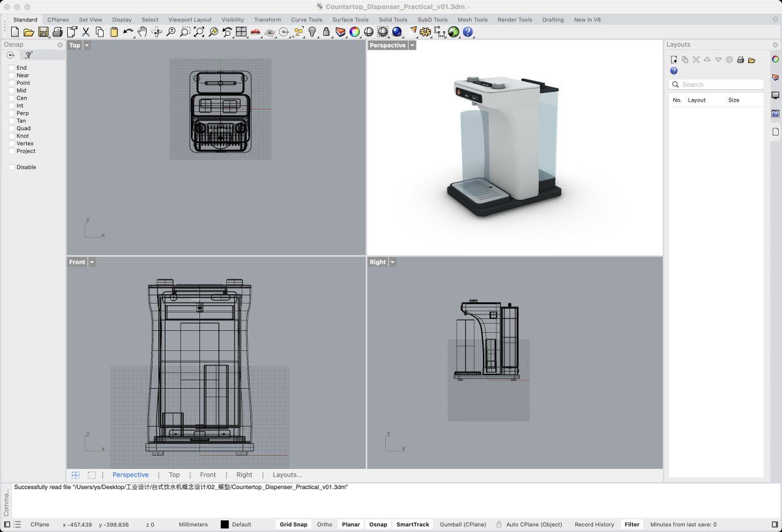Screen dimensions: 782x532
Task: Click the selection filter funnel tab in the Osnap panel
Action: [x=29, y=55]
